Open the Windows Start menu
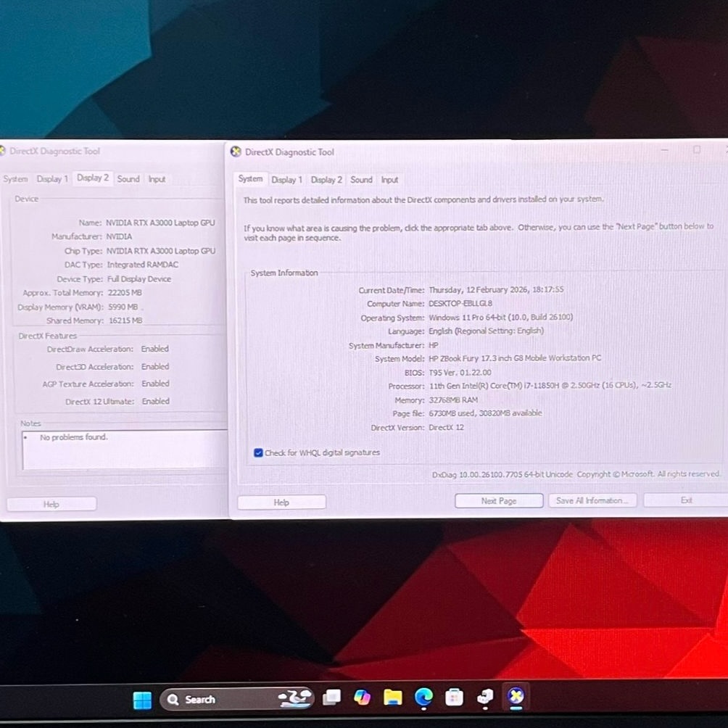The width and height of the screenshot is (728, 728). click(142, 700)
